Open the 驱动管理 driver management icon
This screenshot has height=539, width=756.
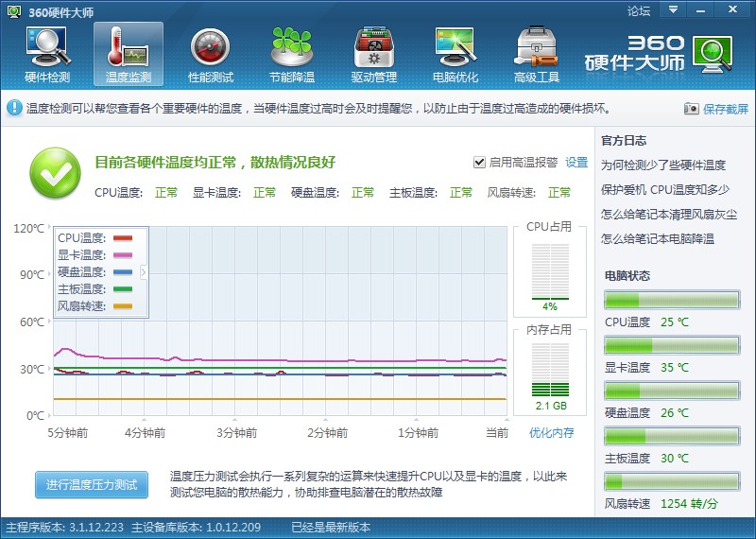click(373, 54)
